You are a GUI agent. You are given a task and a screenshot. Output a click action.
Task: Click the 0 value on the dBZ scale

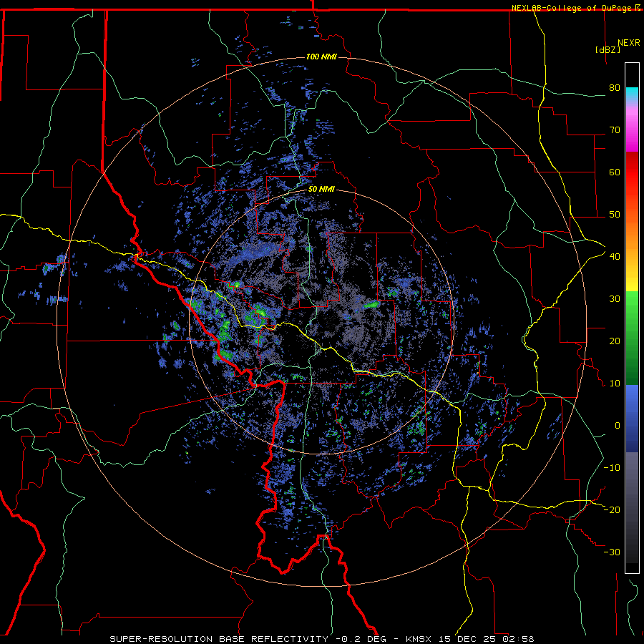pos(618,426)
